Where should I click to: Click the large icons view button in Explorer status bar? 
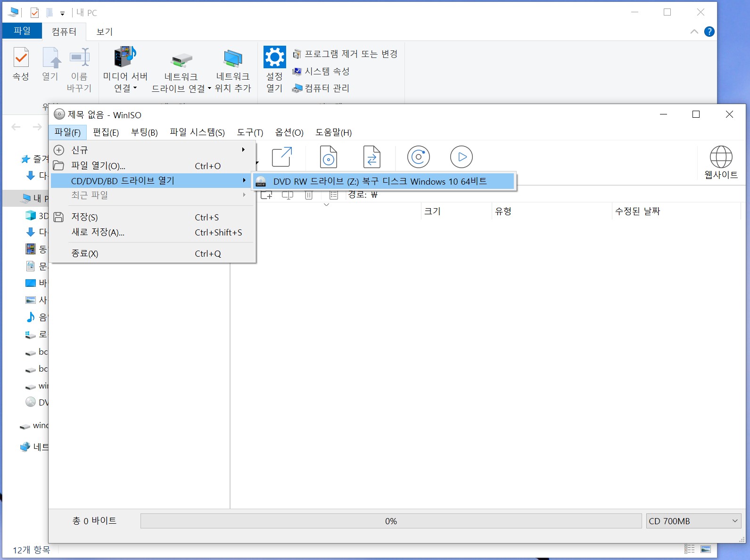706,549
